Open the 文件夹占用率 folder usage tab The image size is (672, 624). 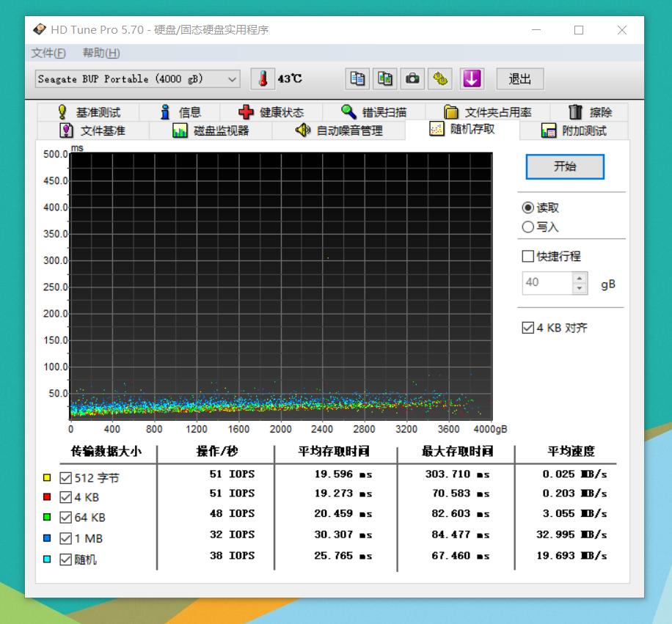click(488, 112)
